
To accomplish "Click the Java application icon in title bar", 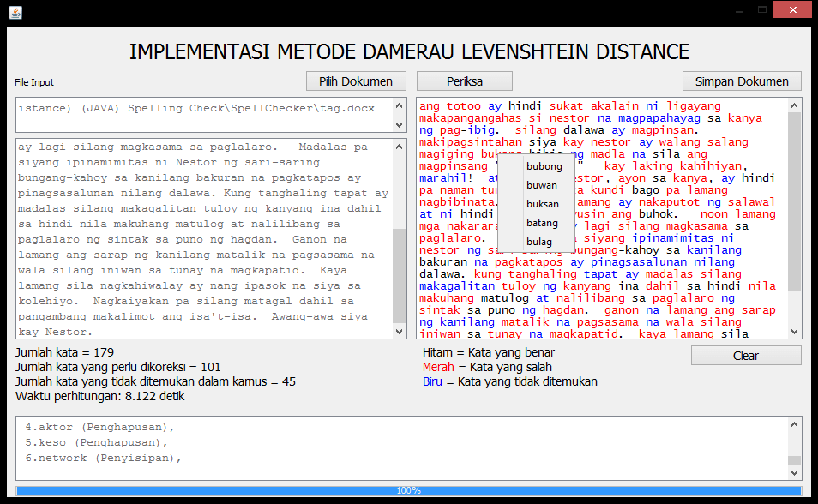I will point(15,12).
